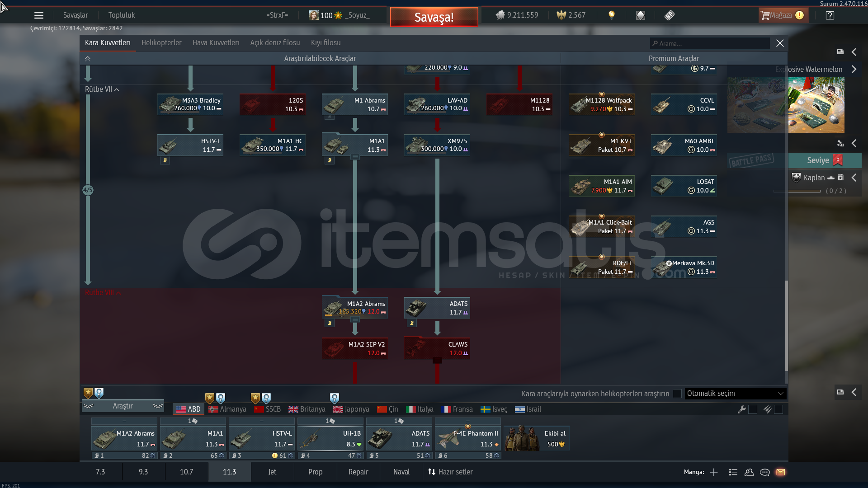Switch to Kara Kuvvetleri tab
The width and height of the screenshot is (868, 488).
[108, 43]
